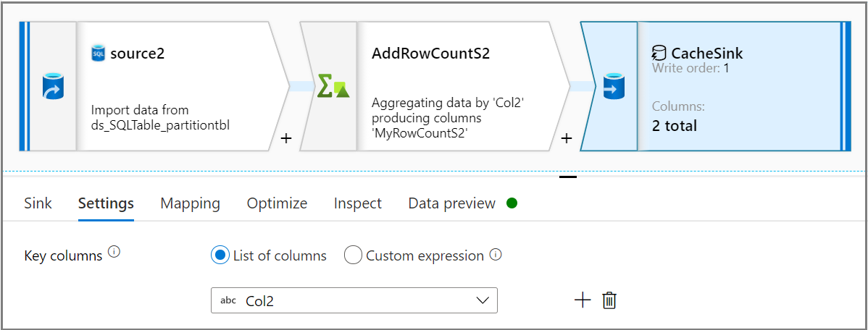Image resolution: width=868 pixels, height=330 pixels.
Task: Click the cache icon next to CacheSink title
Action: 659,53
